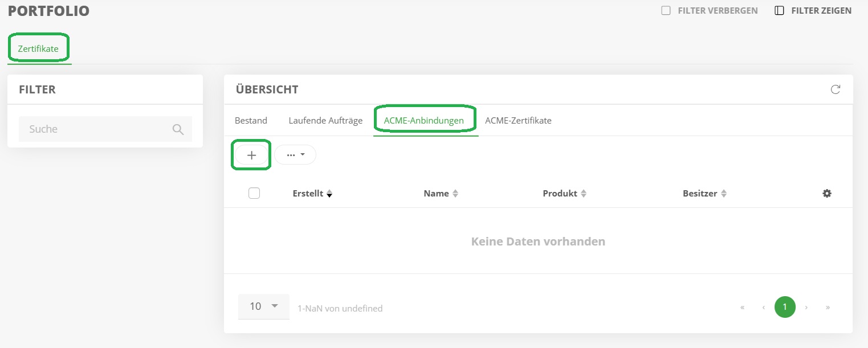Click the plus icon to add ACME connection

251,155
